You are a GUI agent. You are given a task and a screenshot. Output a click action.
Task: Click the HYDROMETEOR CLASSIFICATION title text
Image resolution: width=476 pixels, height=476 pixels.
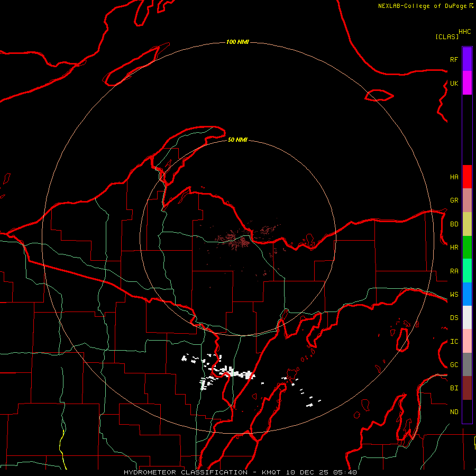pos(186,472)
